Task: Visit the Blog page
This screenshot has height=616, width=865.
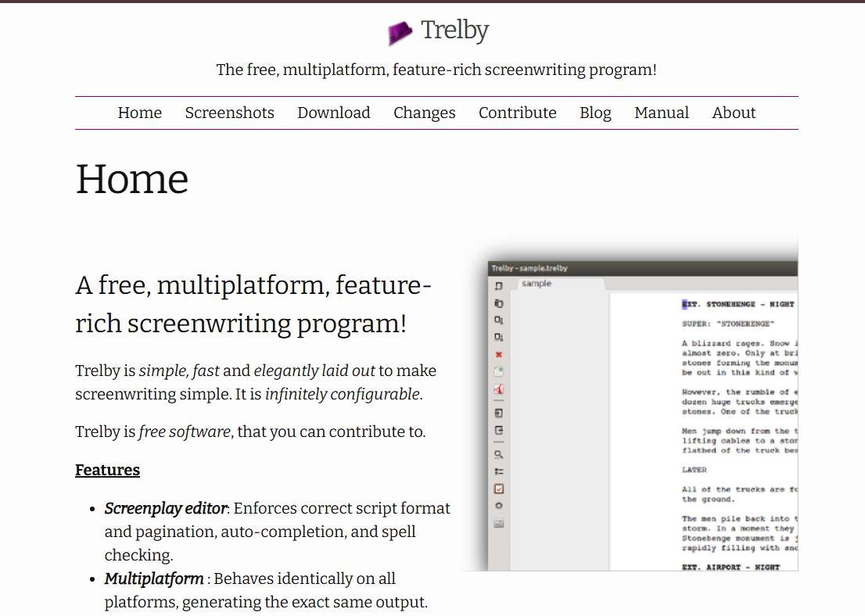Action: tap(595, 113)
